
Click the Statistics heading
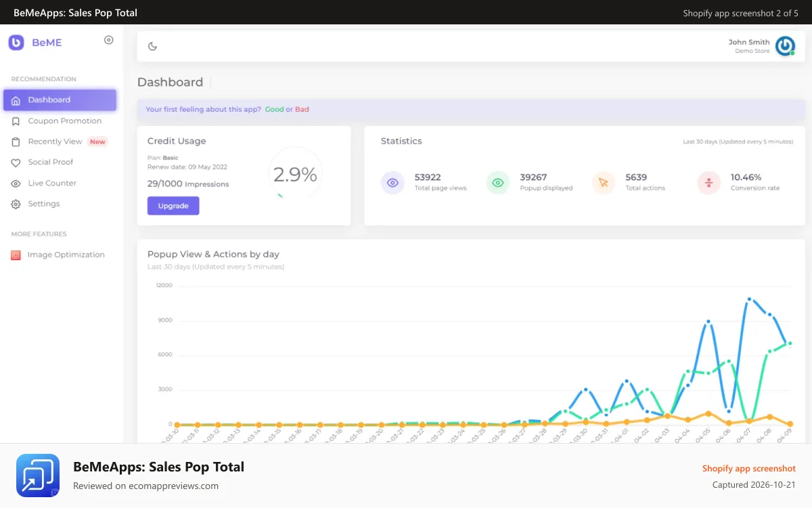401,142
